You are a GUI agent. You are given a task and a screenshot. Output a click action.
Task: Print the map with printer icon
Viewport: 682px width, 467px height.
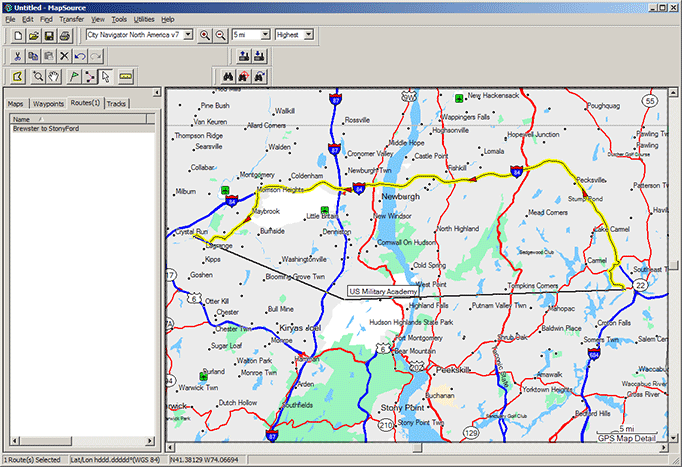coord(65,36)
